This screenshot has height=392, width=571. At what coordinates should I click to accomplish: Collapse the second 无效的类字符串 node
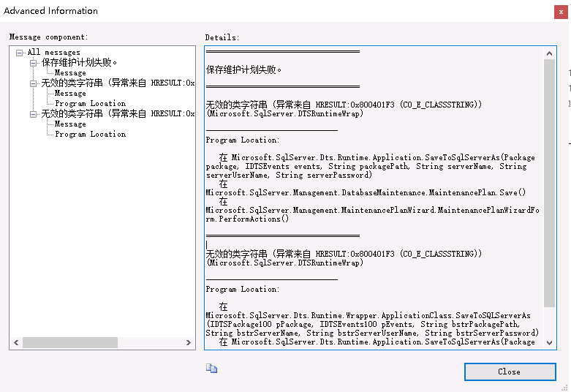[x=33, y=114]
